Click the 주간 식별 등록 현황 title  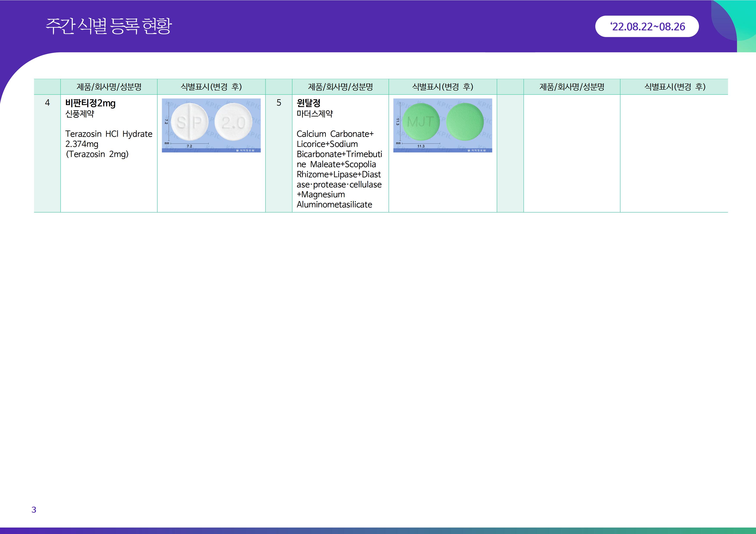pyautogui.click(x=108, y=26)
